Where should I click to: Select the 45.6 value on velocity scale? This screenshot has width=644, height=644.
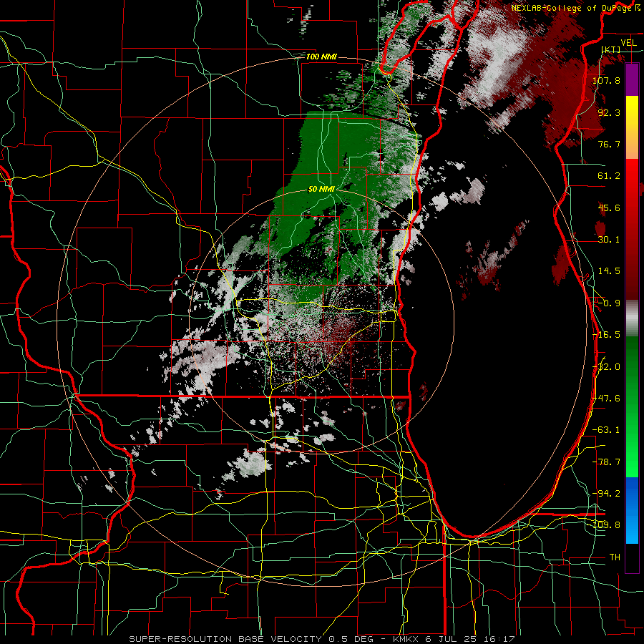click(x=609, y=208)
